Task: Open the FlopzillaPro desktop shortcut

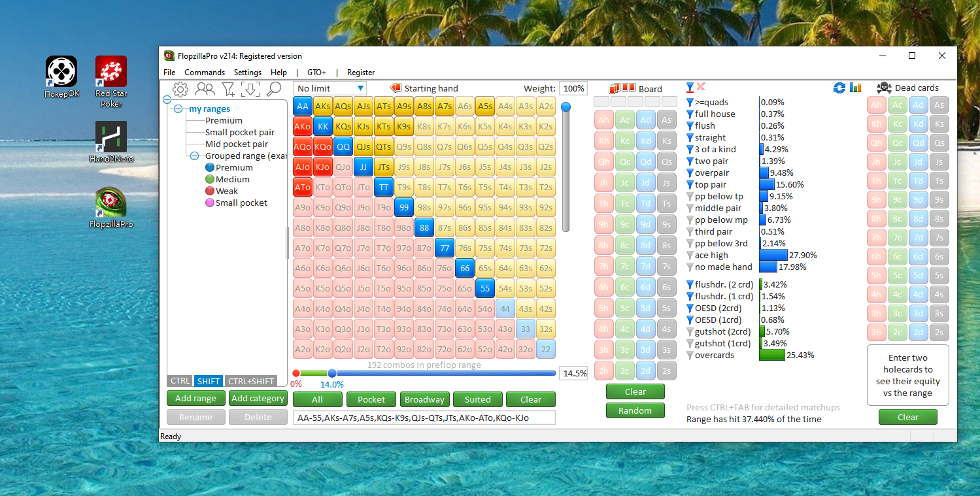Action: tap(111, 207)
